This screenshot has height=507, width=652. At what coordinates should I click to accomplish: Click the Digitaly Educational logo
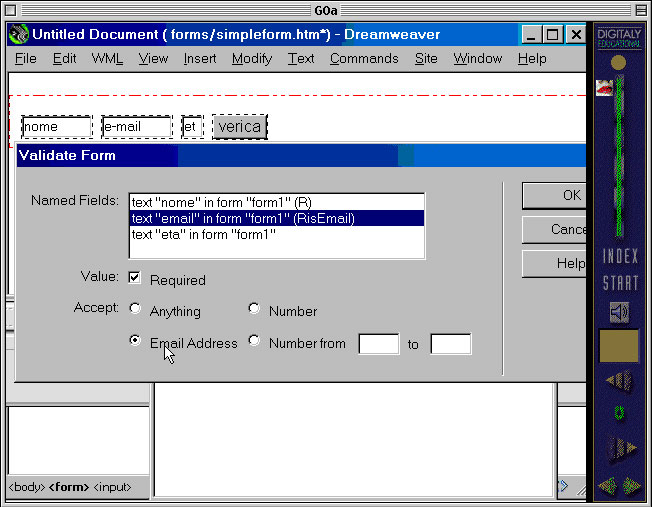pos(619,38)
